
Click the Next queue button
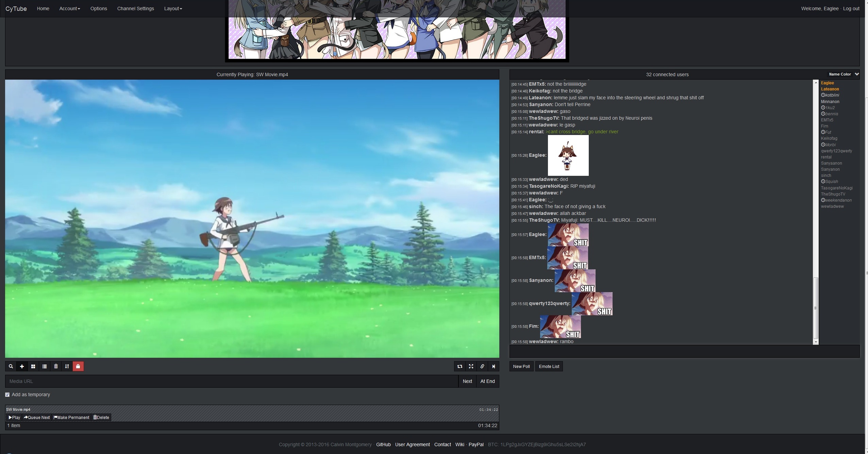pos(467,381)
